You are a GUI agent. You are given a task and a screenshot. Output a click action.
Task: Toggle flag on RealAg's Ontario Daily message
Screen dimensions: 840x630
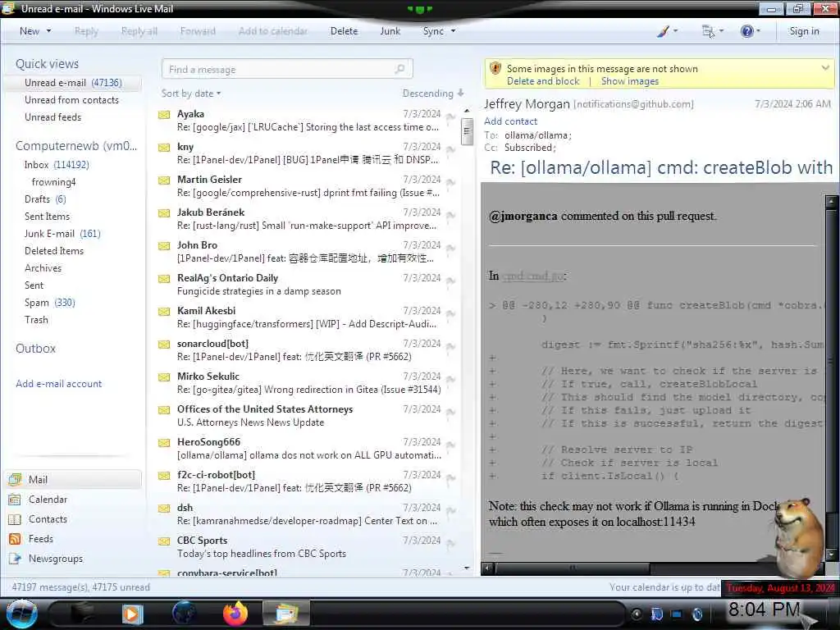click(x=450, y=281)
